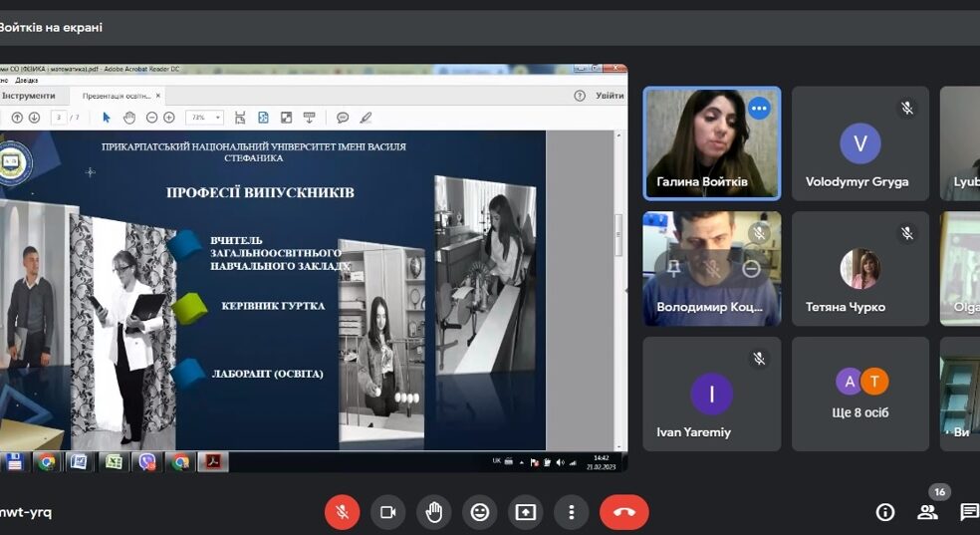Viewport: 980px width, 535px height.
Task: Open the chat panel icon
Action: pos(968,512)
